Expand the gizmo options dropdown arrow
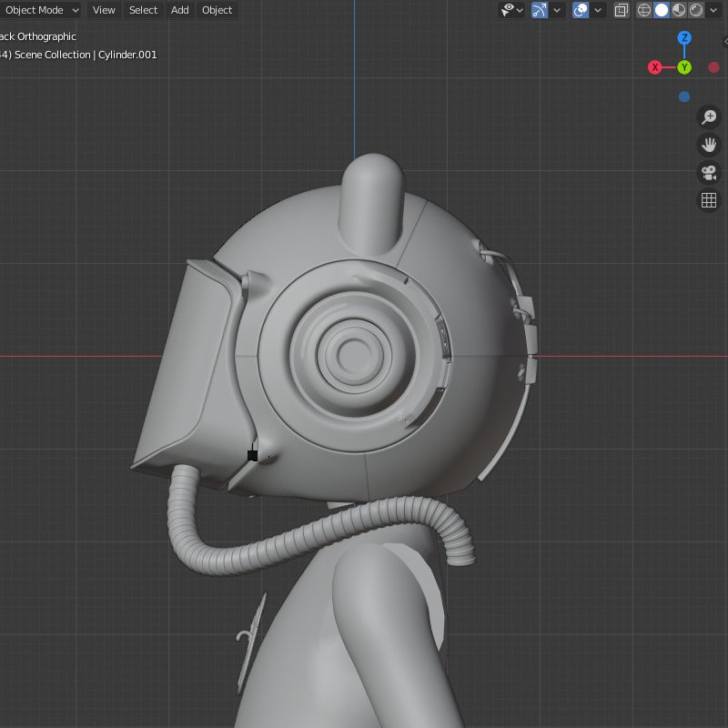Screen dimensions: 728x728 coord(557,10)
